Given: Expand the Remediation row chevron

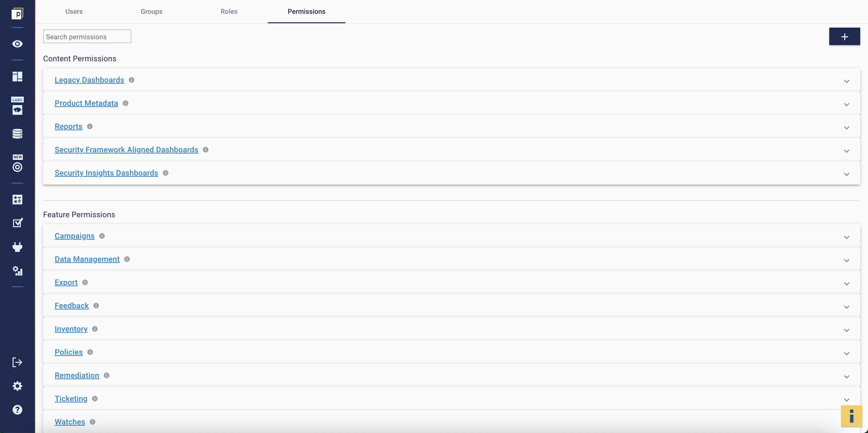Looking at the screenshot, I should (x=846, y=377).
